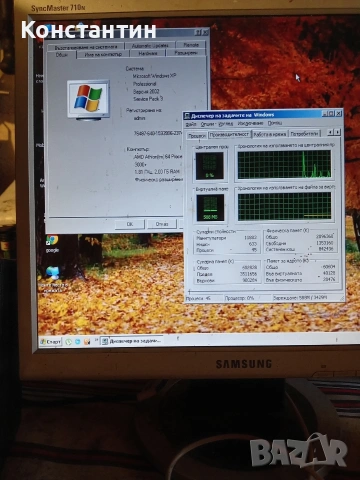Click 'Microsoft Windows XP' system text
The height and width of the screenshot is (480, 360).
click(154, 76)
